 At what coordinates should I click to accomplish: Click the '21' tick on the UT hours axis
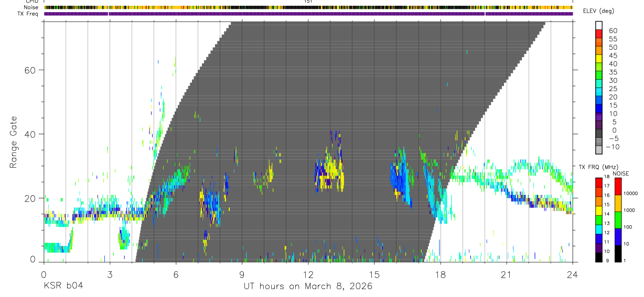(507, 274)
